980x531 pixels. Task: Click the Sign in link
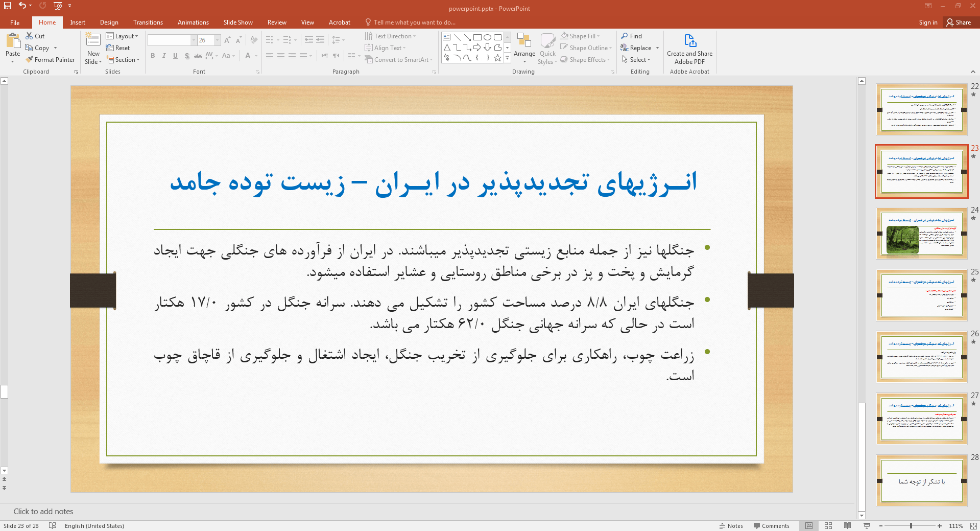coord(928,22)
